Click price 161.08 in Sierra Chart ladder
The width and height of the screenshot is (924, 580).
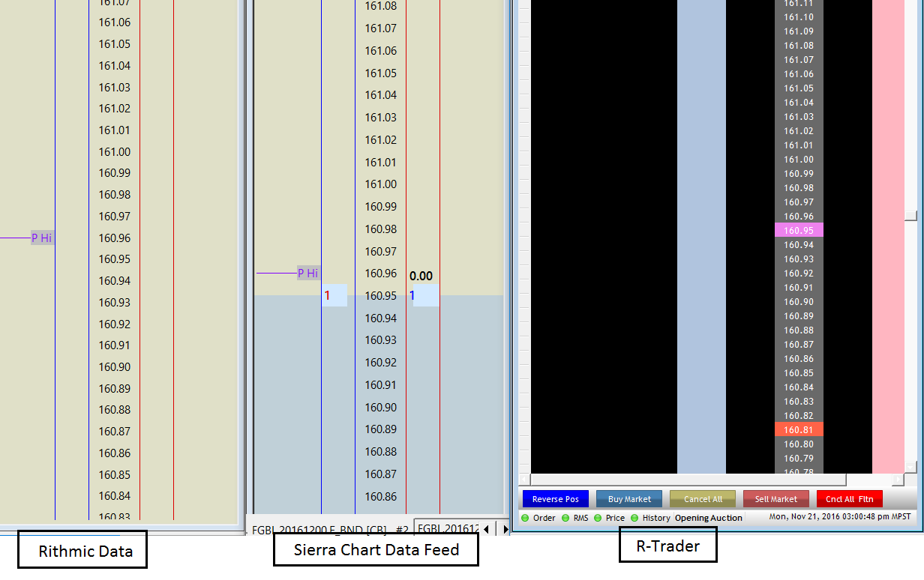point(381,6)
